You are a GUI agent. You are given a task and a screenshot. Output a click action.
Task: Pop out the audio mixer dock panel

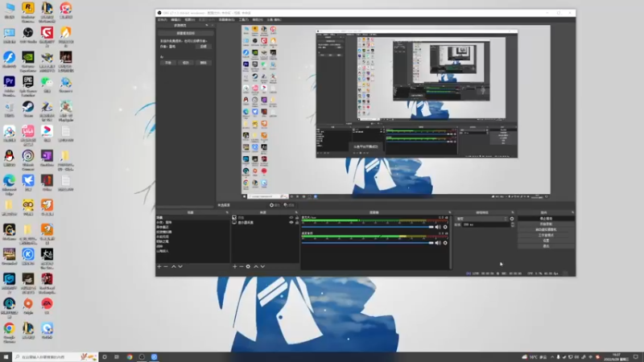449,212
